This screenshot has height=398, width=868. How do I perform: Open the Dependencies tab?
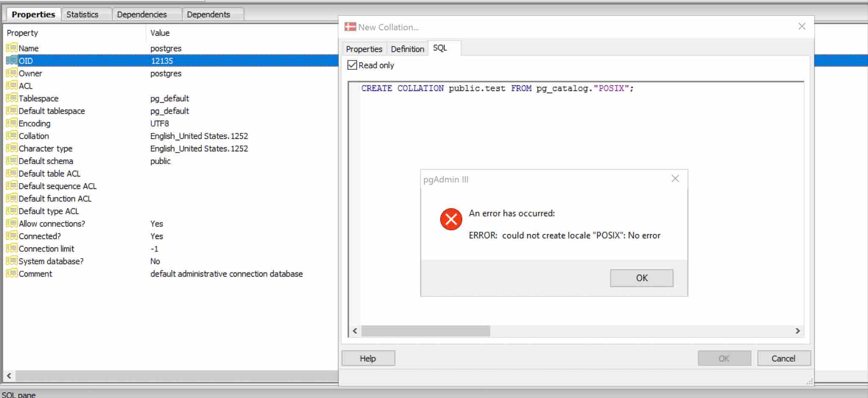click(x=142, y=14)
